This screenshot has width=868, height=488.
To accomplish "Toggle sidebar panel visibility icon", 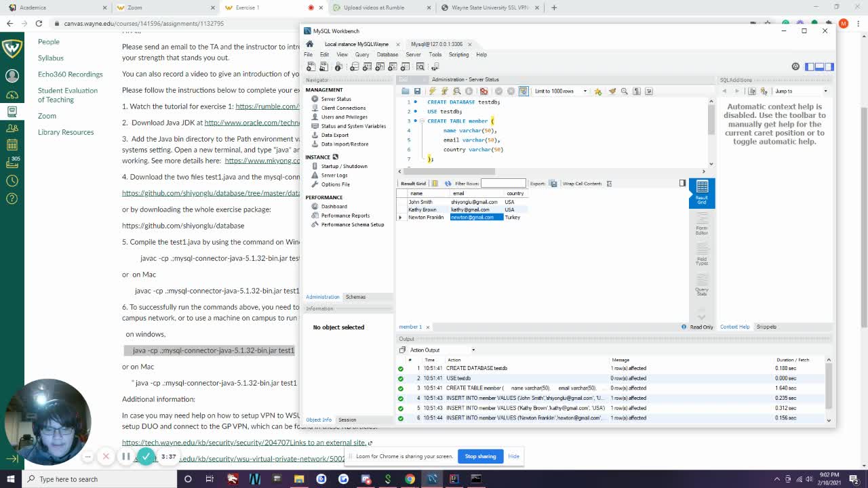I will coord(810,66).
